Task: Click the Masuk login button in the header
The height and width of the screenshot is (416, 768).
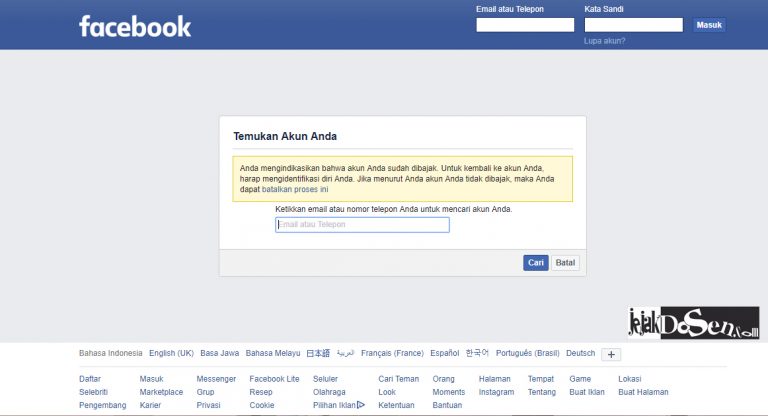Action: click(x=709, y=25)
